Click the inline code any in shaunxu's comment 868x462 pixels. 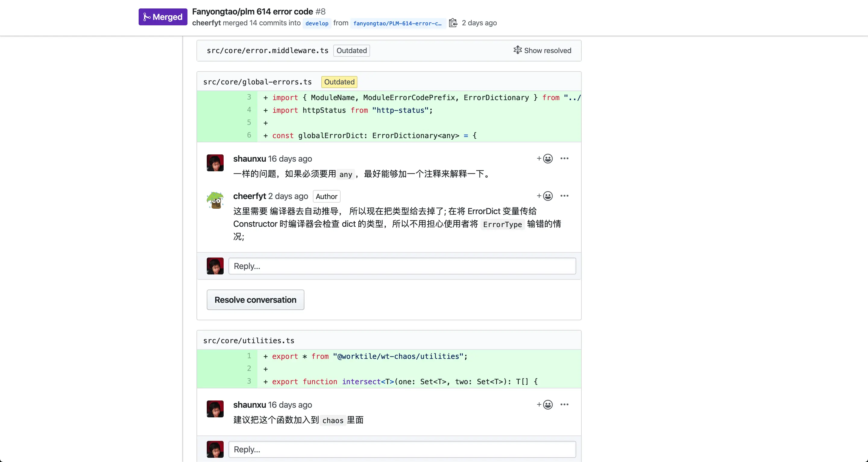[346, 174]
